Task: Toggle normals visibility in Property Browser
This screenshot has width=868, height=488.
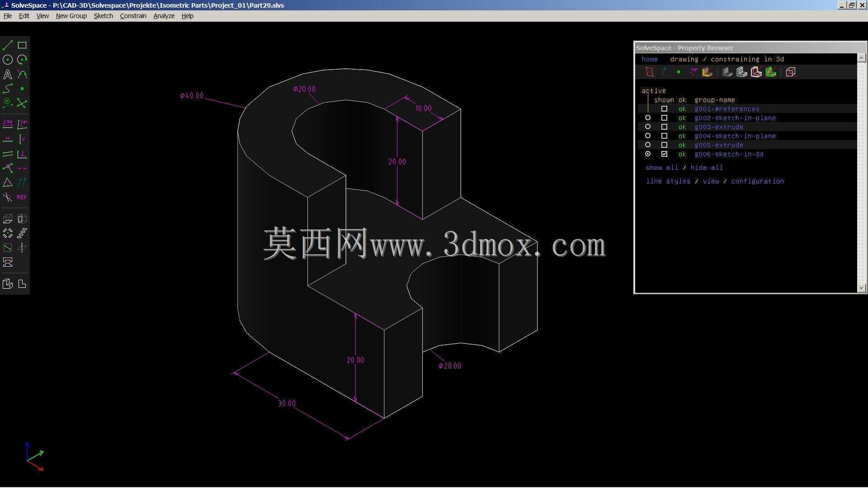Action: 664,72
